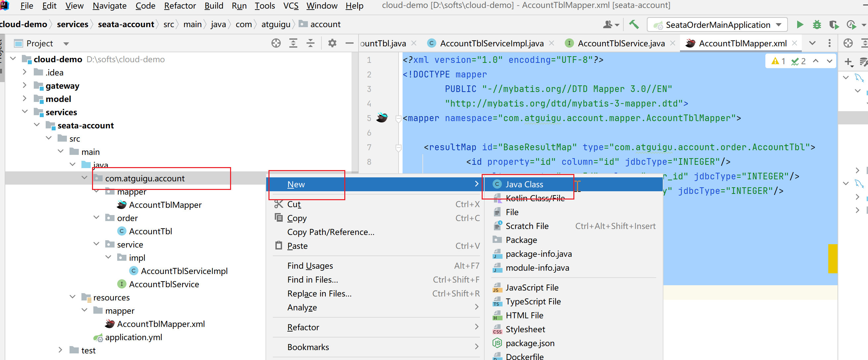Screen dimensions: 868x360
Task: Choose Java Class in New submenu
Action: tap(573, 184)
